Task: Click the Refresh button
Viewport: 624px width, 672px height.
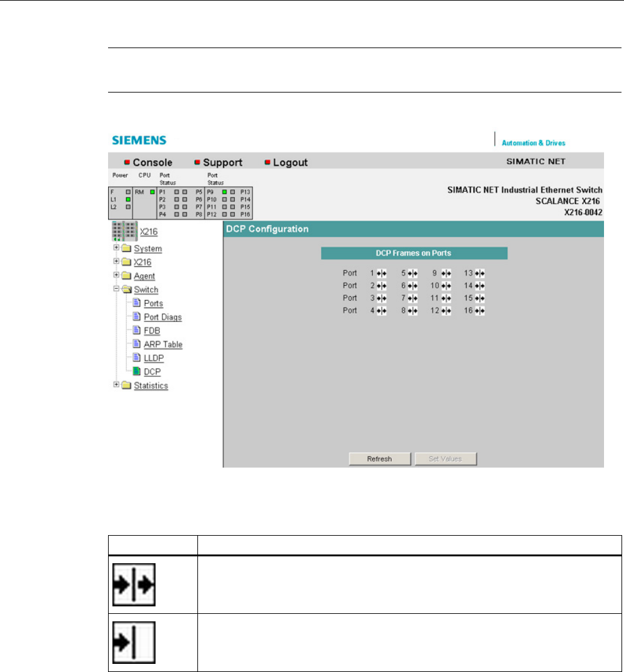Action: click(x=379, y=459)
